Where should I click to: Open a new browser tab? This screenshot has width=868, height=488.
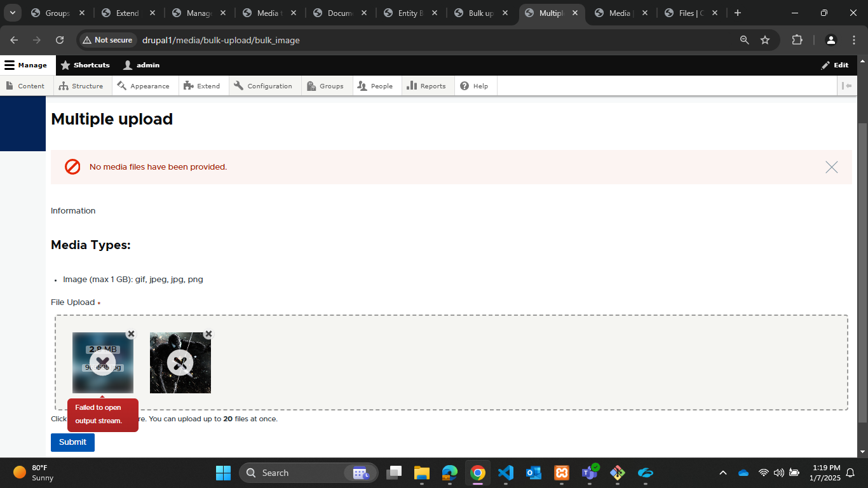point(737,13)
